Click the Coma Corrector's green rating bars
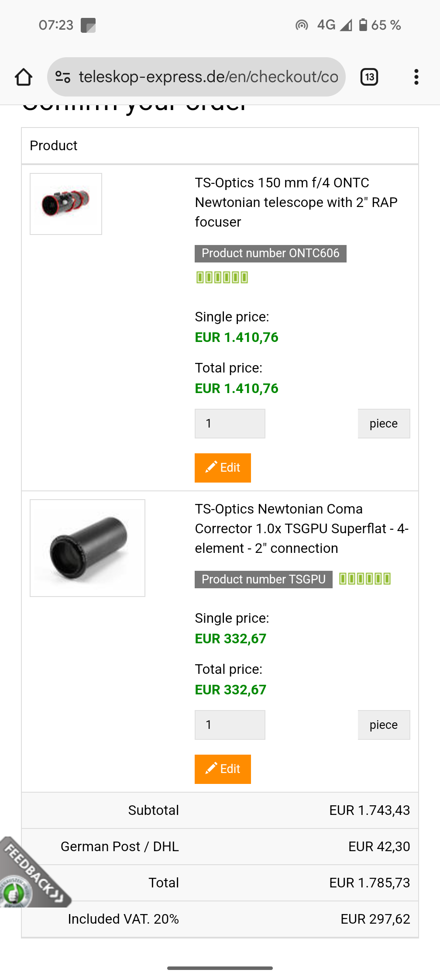 pyautogui.click(x=365, y=579)
